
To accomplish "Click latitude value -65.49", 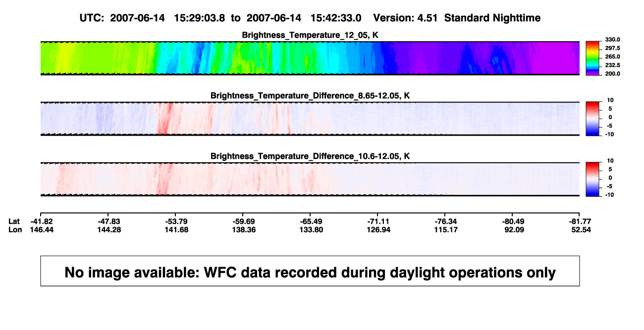I will [310, 221].
